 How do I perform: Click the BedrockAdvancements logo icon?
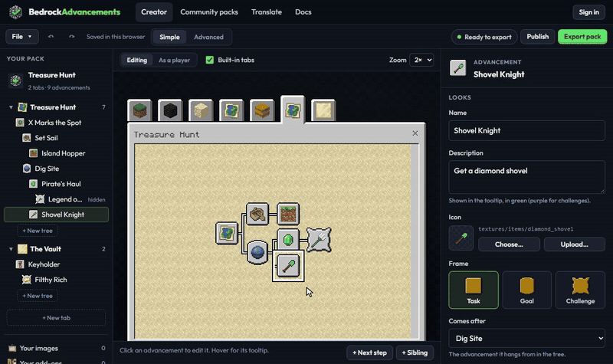click(x=15, y=12)
